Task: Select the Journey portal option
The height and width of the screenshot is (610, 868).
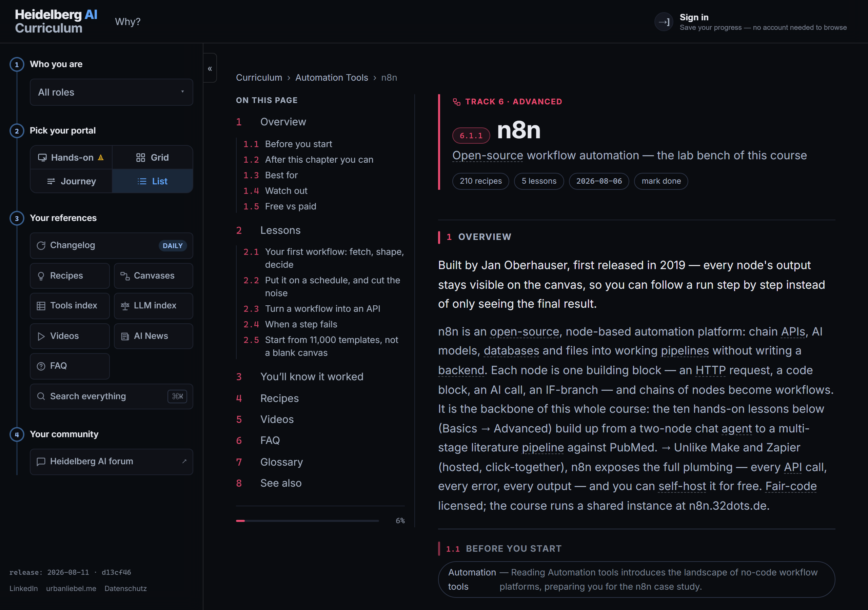Action: pos(71,181)
